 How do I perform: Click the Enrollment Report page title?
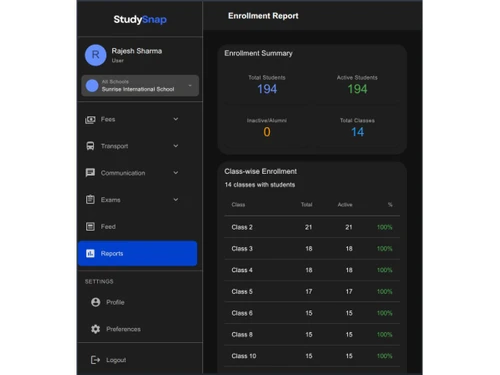[x=263, y=16]
